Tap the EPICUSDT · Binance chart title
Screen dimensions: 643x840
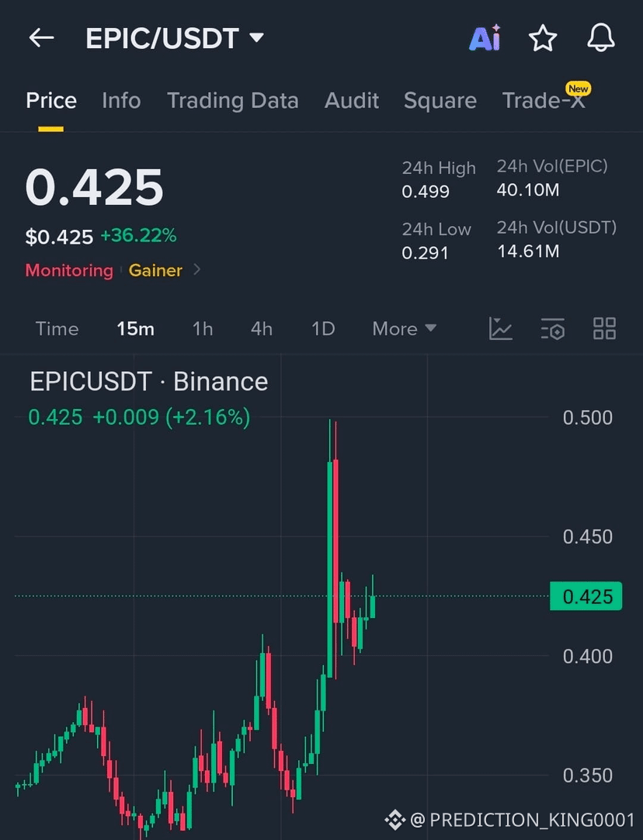pyautogui.click(x=149, y=381)
